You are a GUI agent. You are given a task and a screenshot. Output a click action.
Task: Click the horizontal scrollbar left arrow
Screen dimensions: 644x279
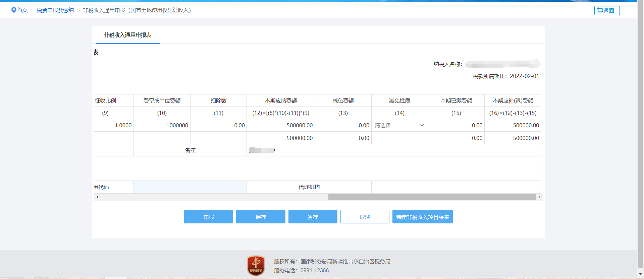[x=97, y=197]
